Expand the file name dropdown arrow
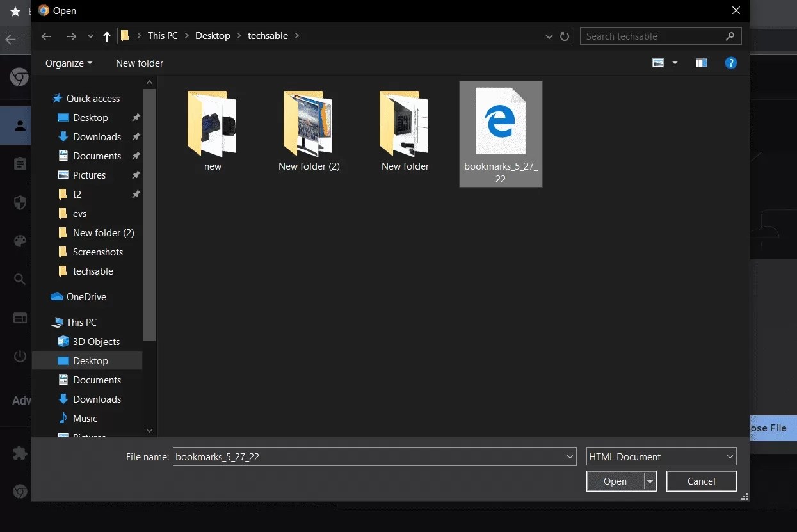The image size is (797, 532). pyautogui.click(x=569, y=456)
